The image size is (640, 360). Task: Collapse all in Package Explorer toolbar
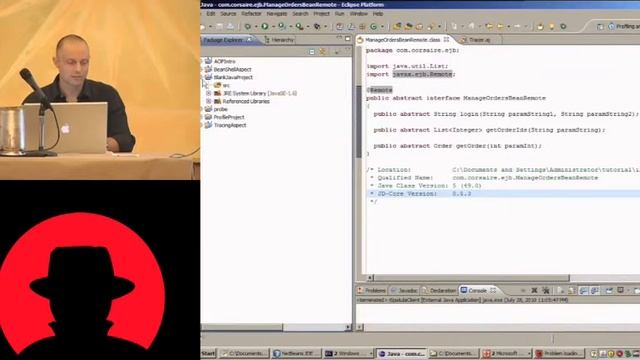pyautogui.click(x=312, y=51)
